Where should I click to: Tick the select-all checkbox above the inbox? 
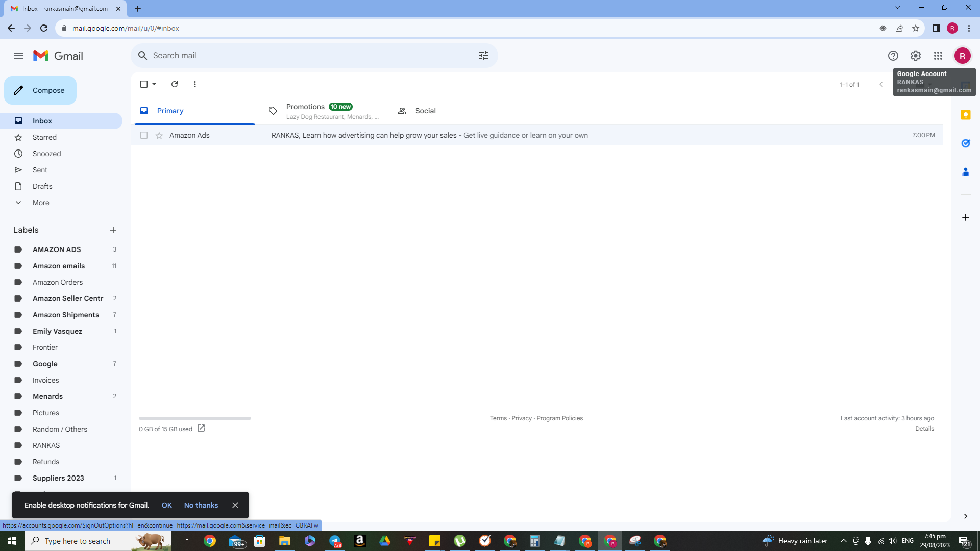tap(144, 84)
